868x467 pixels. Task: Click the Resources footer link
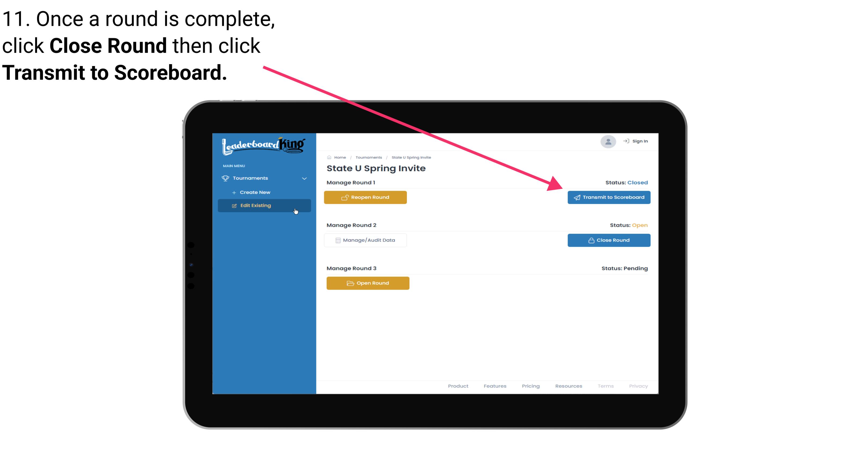tap(568, 385)
